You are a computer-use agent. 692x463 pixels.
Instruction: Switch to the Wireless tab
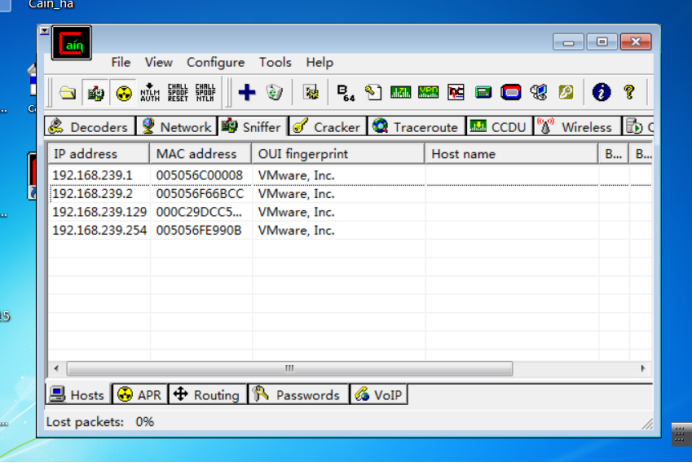(x=577, y=127)
